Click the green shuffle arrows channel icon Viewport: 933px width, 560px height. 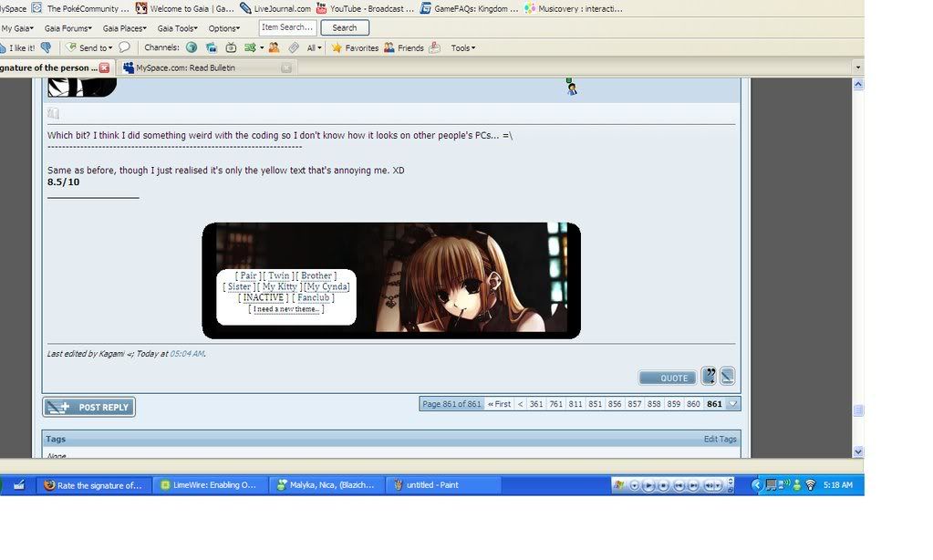[x=250, y=47]
